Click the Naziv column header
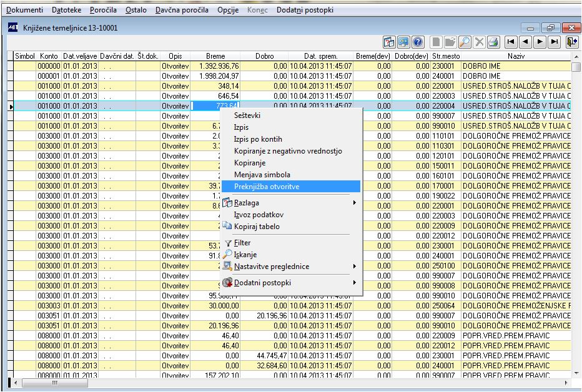Image resolution: width=582 pixels, height=392 pixels. (515, 56)
